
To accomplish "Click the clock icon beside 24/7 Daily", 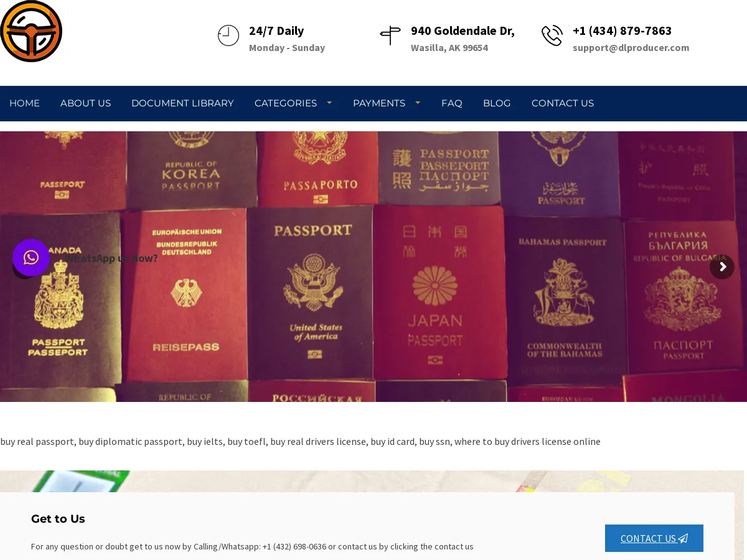I will coord(228,35).
